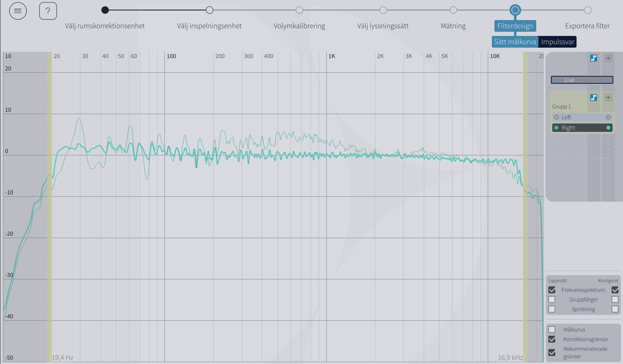Enable the Målkurva checkbox
The width and height of the screenshot is (623, 364).
tap(552, 330)
